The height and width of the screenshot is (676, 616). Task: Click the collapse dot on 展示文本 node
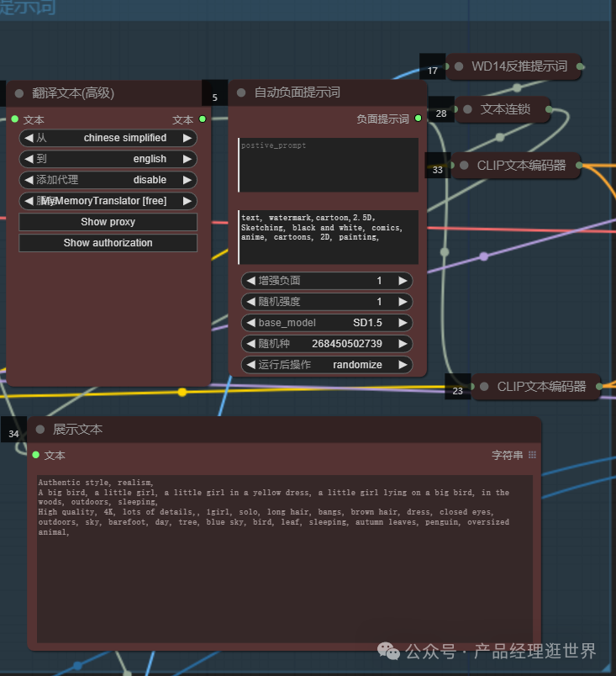click(x=39, y=430)
